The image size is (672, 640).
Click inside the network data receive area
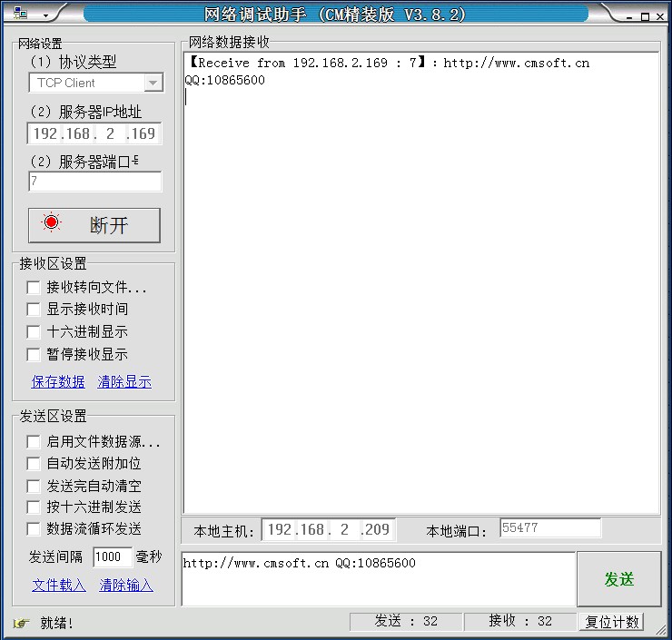[x=421, y=282]
